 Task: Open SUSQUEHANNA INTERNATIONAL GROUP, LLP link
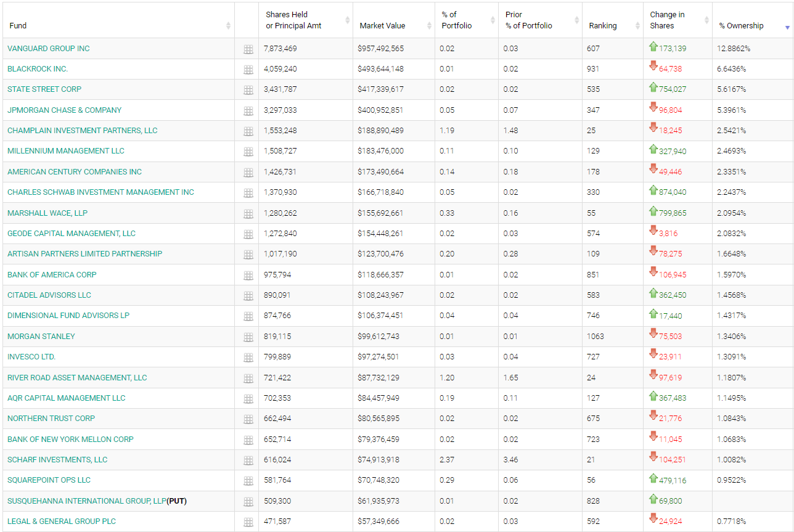[87, 501]
